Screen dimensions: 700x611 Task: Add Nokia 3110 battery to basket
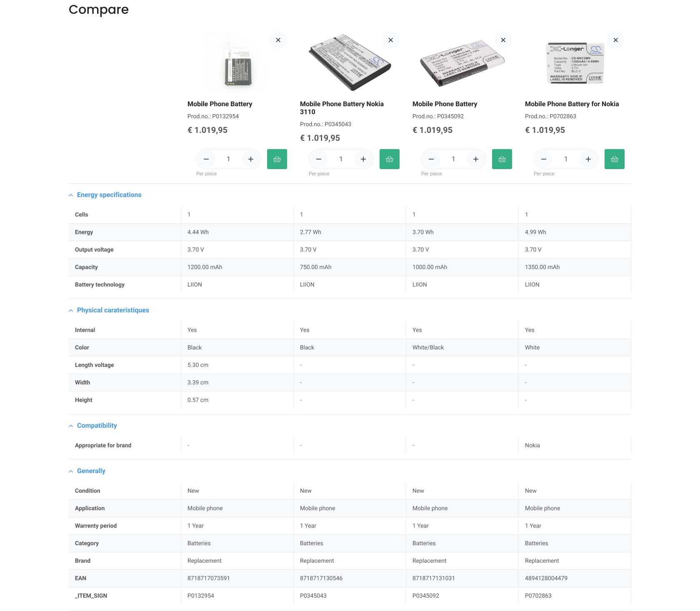[x=390, y=159]
